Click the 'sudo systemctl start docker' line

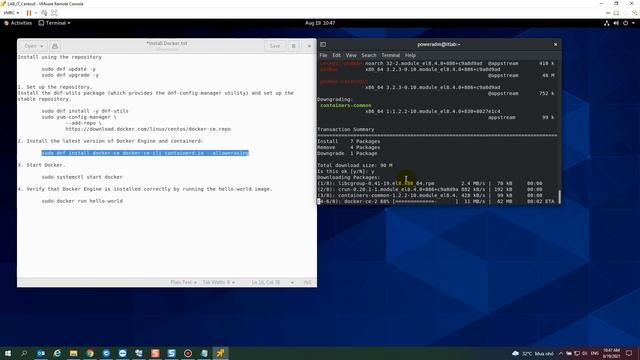(82, 177)
